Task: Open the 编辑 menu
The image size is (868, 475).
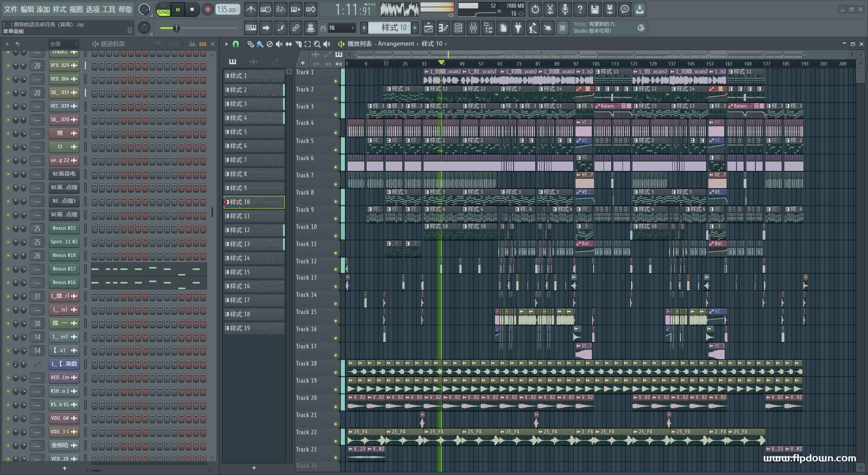Action: pos(27,9)
